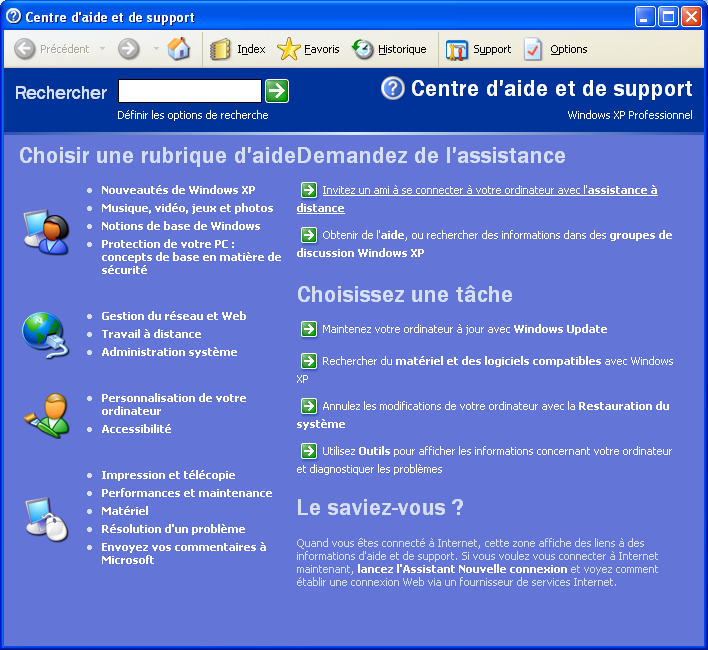
Task: Click green arrow beside groupes de discussion
Action: click(309, 235)
